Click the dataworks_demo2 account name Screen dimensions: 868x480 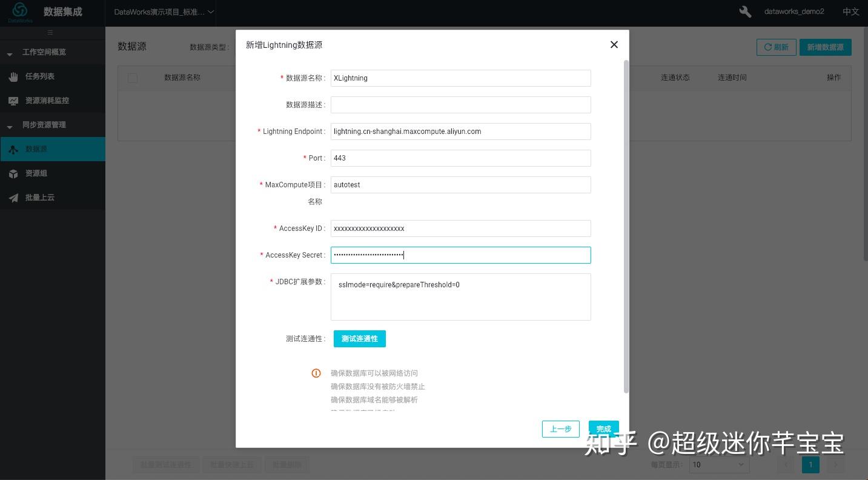tap(793, 11)
